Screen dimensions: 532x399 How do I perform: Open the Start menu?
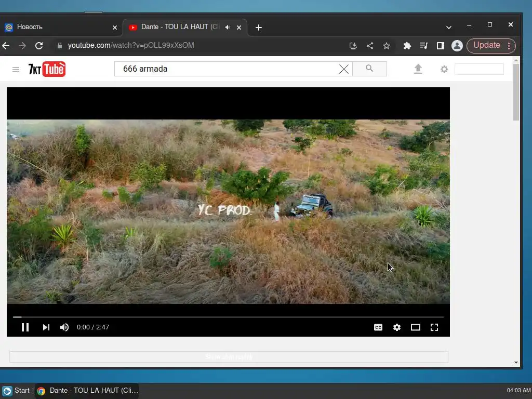pos(17,391)
